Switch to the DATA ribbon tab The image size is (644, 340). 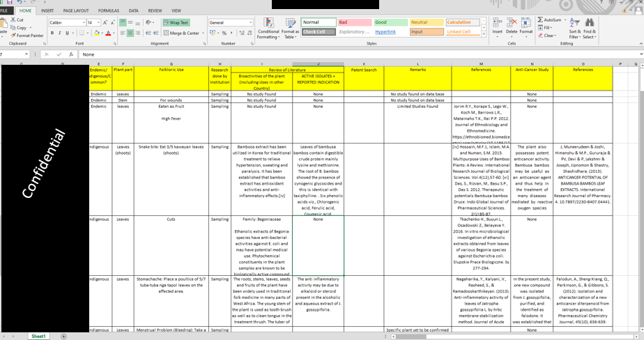pyautogui.click(x=134, y=10)
